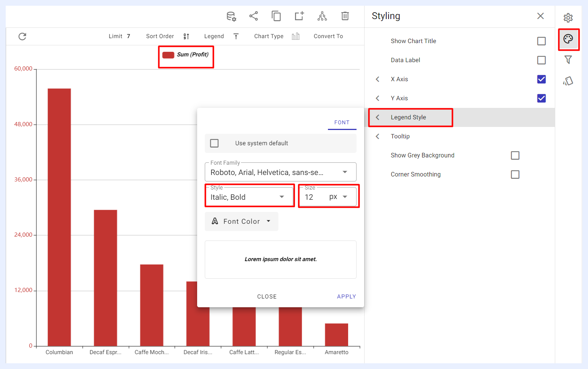Uncheck the Y Axis checkbox
The width and height of the screenshot is (588, 369).
[x=541, y=98]
